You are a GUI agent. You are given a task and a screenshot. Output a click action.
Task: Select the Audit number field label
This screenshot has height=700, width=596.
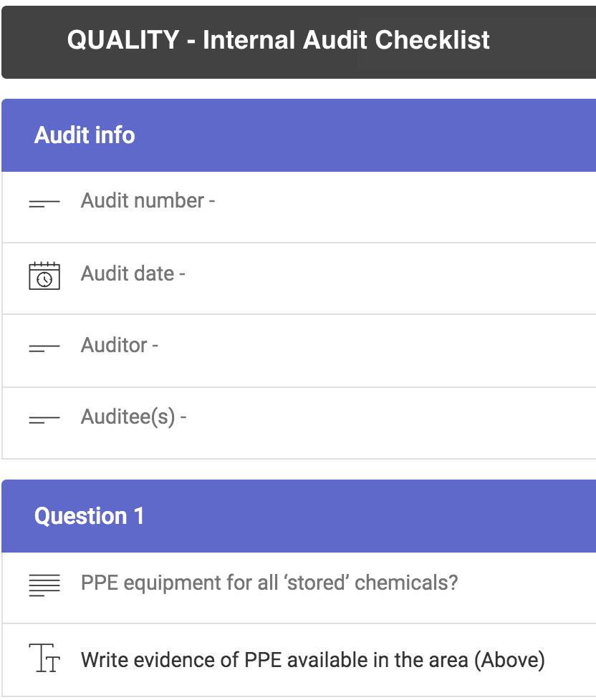(148, 201)
